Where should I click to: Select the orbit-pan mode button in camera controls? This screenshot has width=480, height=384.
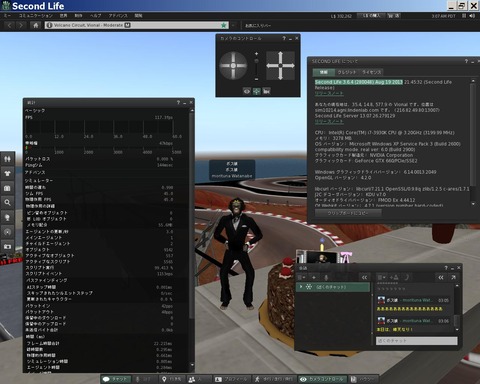pyautogui.click(x=256, y=91)
